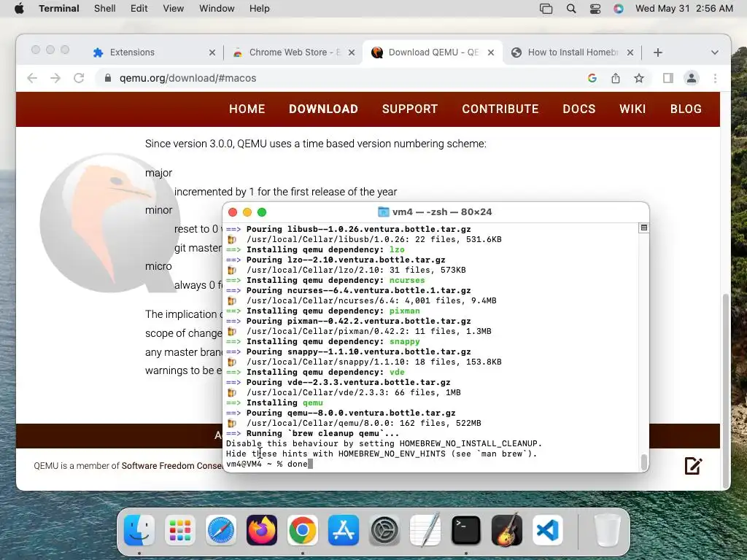Open the QEMU DOCS page
Screen dimensions: 747x560
578,109
